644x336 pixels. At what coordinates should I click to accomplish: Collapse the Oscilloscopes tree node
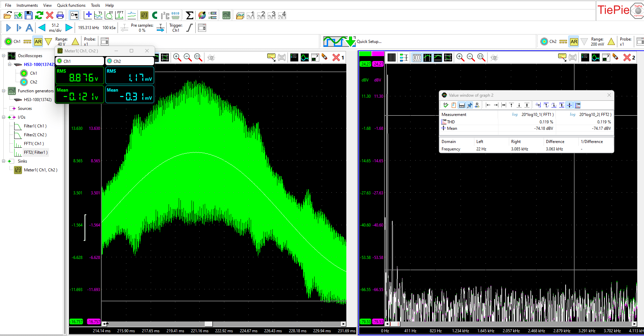coord(4,56)
